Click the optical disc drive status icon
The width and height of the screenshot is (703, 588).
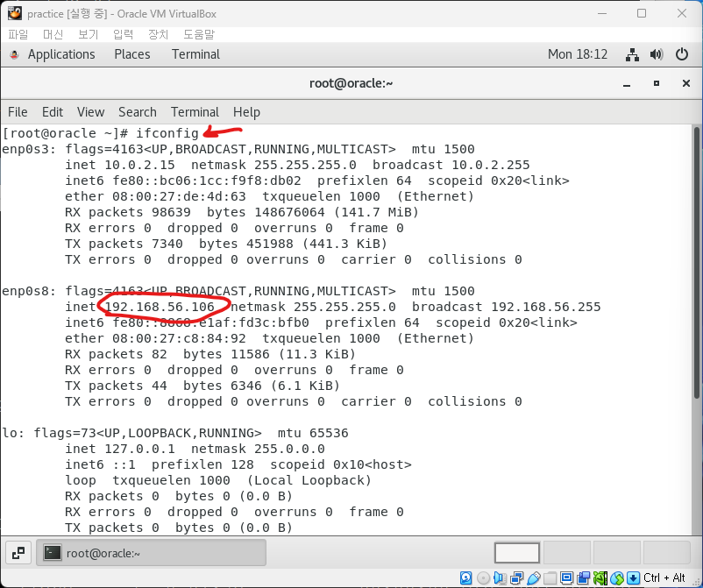pyautogui.click(x=483, y=577)
